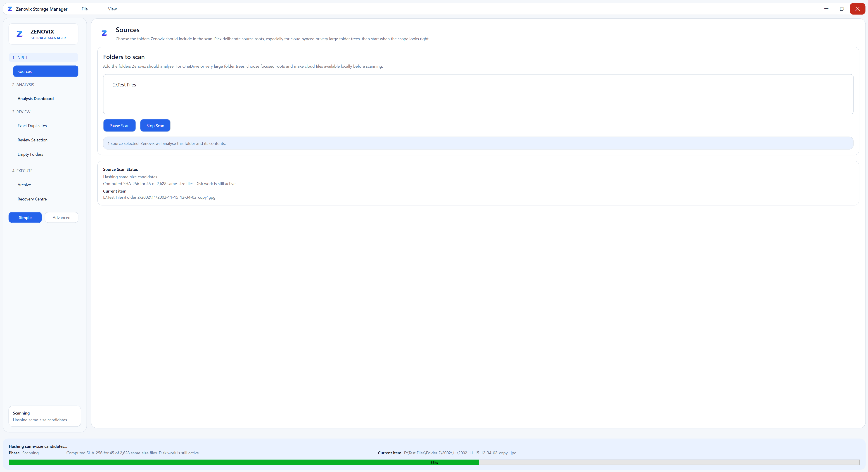The image size is (868, 472).
Task: Go to Sources page in sidebar
Action: (46, 72)
